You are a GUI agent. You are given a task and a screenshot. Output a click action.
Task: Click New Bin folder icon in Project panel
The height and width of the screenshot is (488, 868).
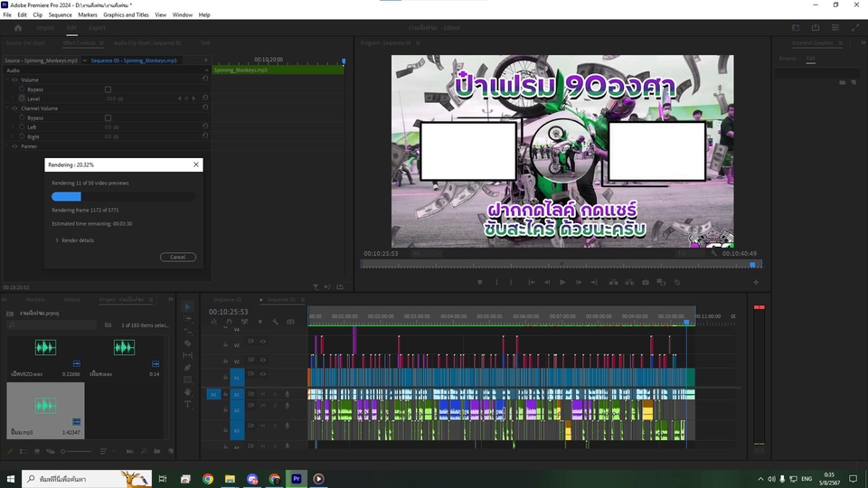pos(157,452)
